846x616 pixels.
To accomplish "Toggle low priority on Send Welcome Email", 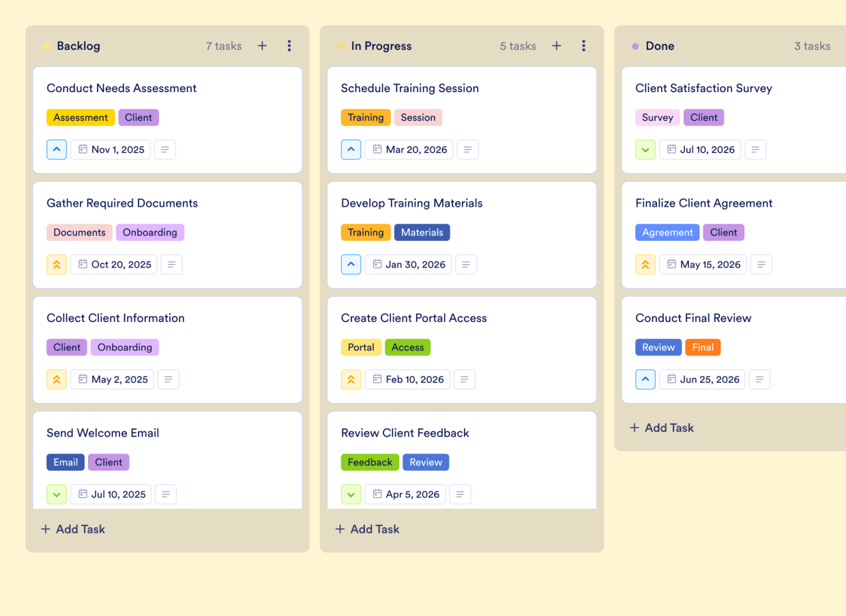I will point(57,494).
